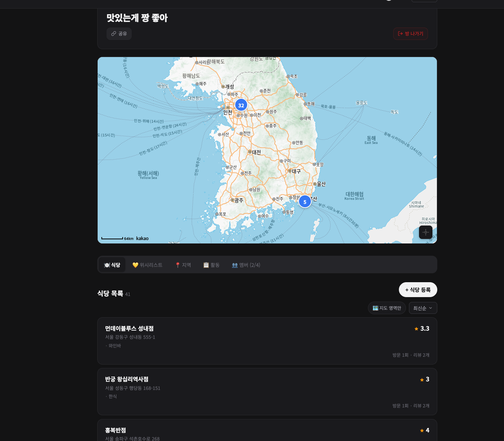Click the star rating 4 of 홍복반점
This screenshot has height=441, width=504.
point(425,430)
